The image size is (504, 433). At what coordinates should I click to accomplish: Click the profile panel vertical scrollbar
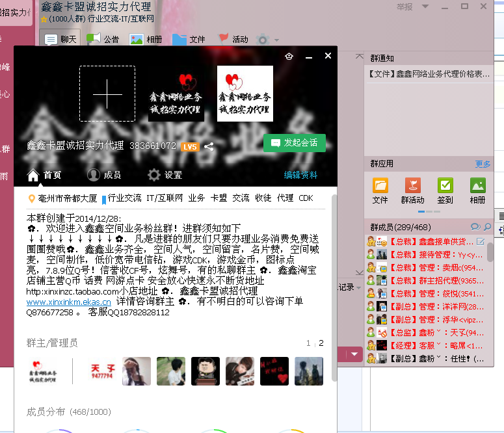tap(334, 288)
